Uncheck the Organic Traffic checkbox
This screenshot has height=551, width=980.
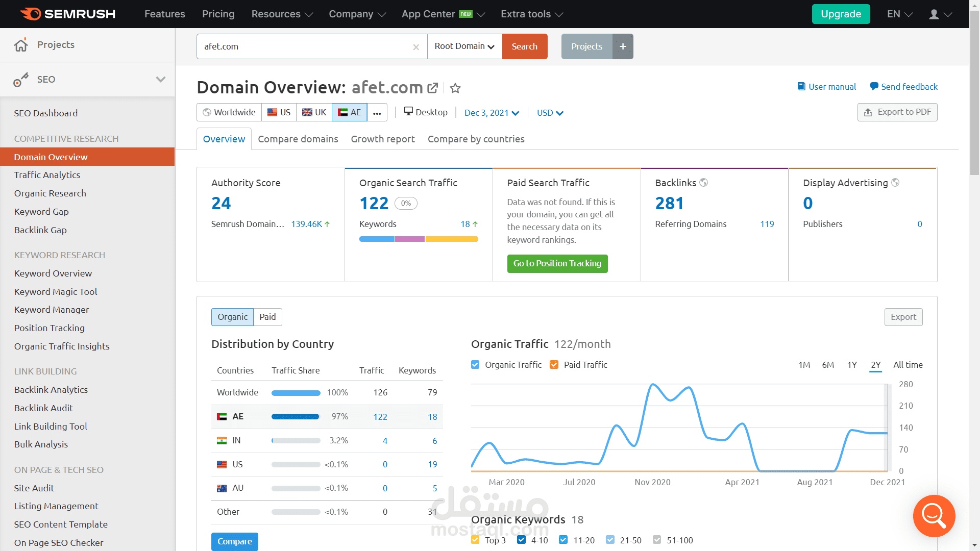click(475, 365)
